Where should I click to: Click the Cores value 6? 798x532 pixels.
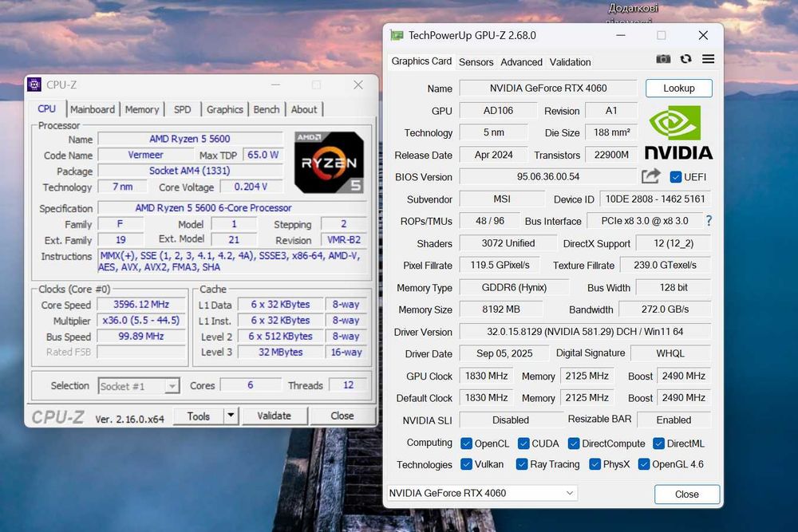click(x=251, y=385)
